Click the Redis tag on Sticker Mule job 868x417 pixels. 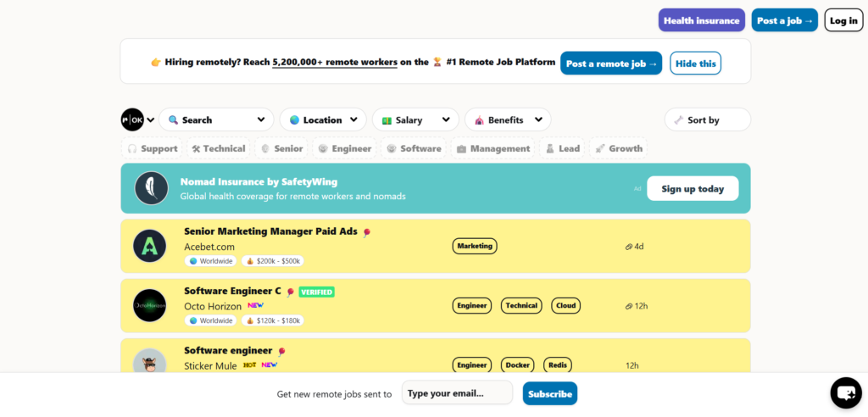point(558,365)
